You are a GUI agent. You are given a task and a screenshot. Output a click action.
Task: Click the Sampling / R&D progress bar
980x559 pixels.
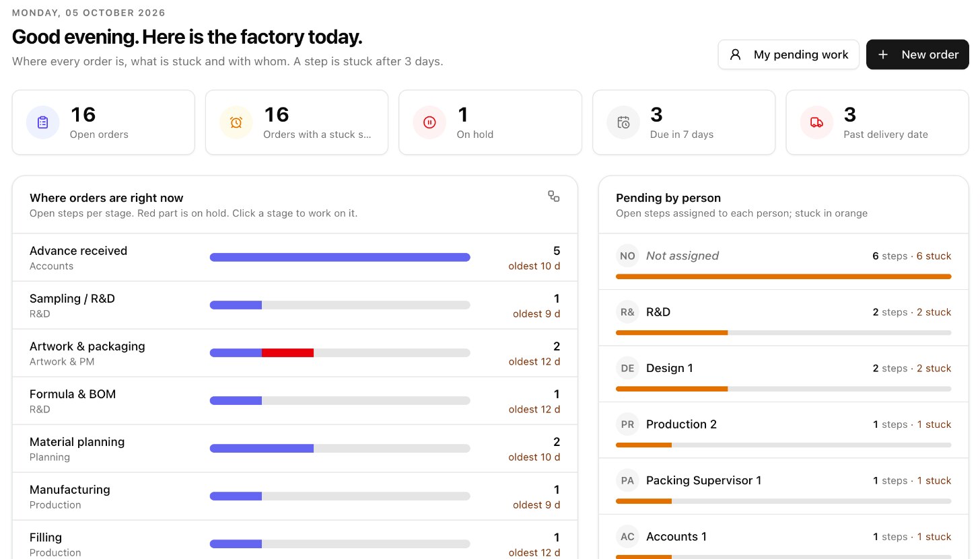[x=340, y=305]
